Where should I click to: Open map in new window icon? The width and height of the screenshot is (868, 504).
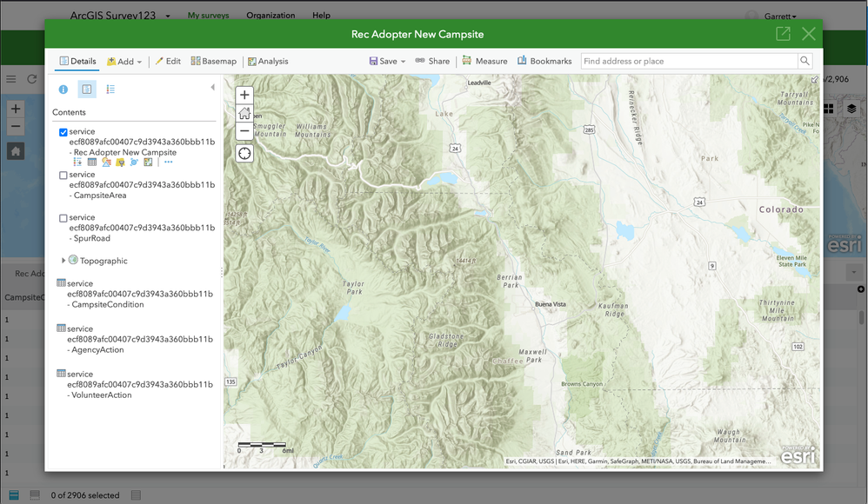point(783,34)
